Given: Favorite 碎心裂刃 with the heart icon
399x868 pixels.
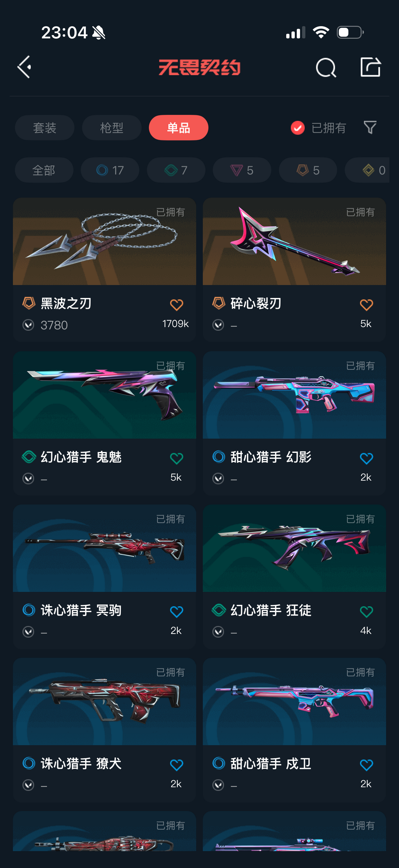Looking at the screenshot, I should click(x=366, y=305).
